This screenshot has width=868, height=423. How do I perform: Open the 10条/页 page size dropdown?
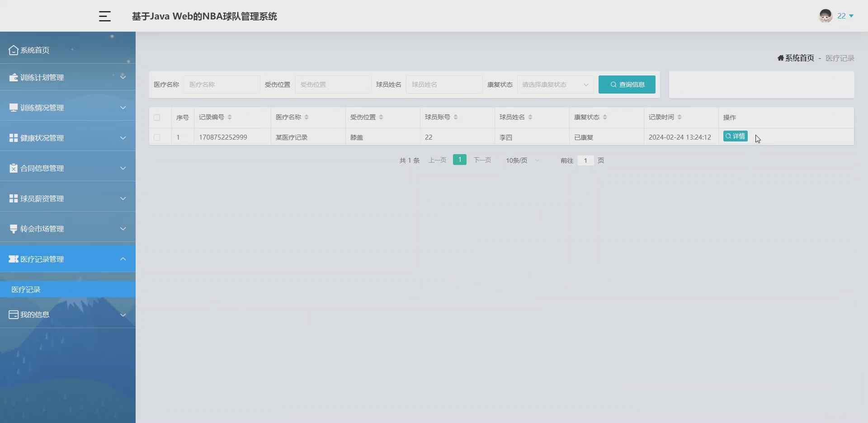(x=521, y=160)
